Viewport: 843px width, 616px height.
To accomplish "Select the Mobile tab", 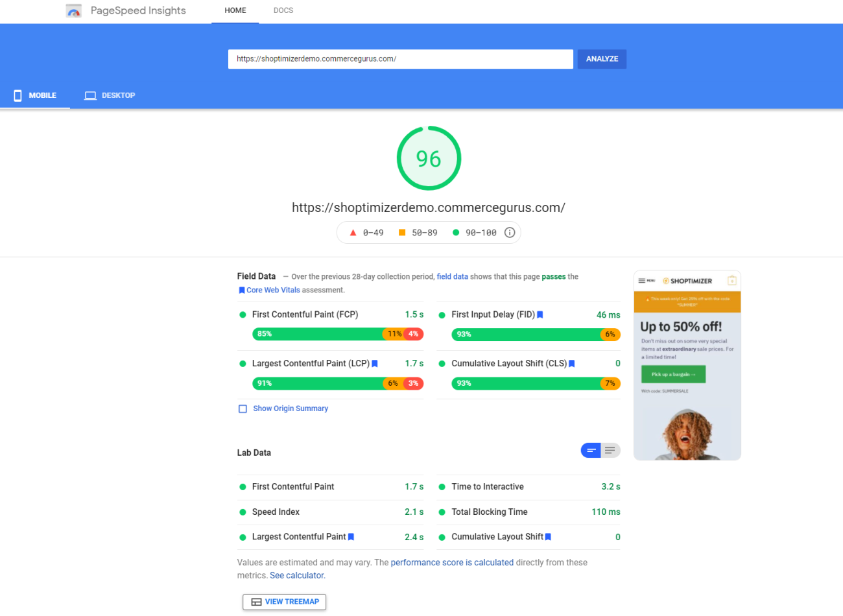I will tap(36, 95).
